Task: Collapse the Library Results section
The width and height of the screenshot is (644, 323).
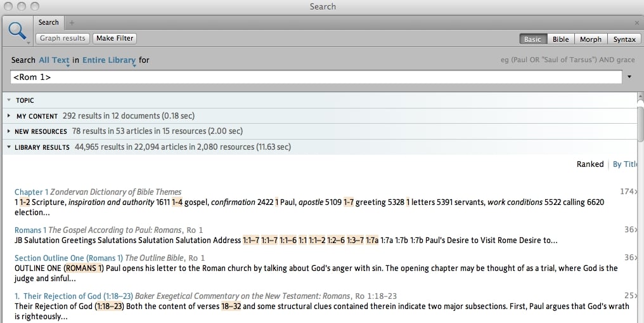Action: coord(9,147)
